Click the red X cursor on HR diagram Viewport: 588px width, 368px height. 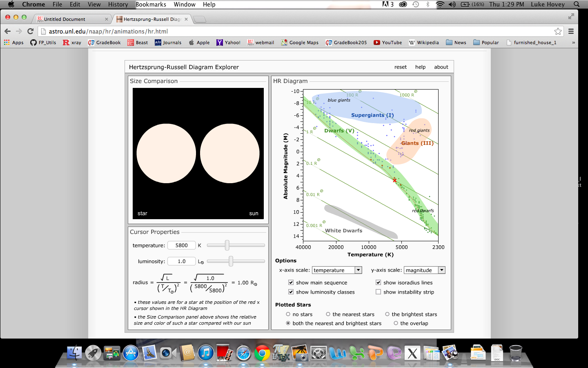click(x=394, y=180)
